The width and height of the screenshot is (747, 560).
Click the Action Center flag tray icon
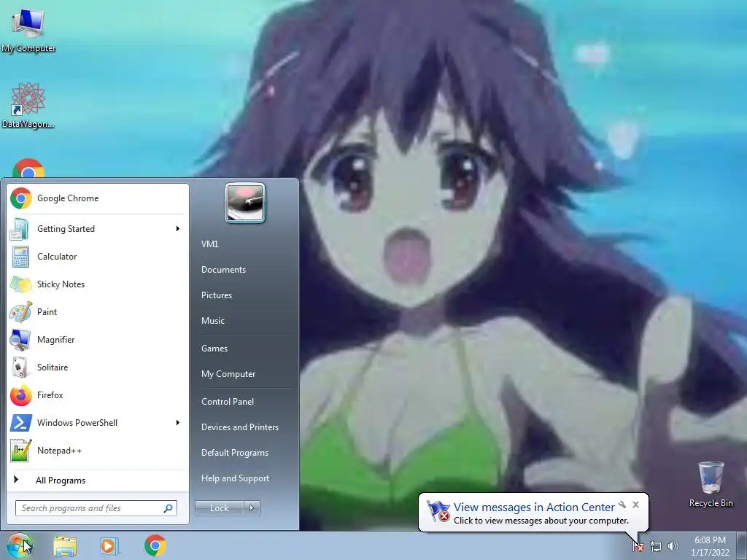click(x=638, y=546)
